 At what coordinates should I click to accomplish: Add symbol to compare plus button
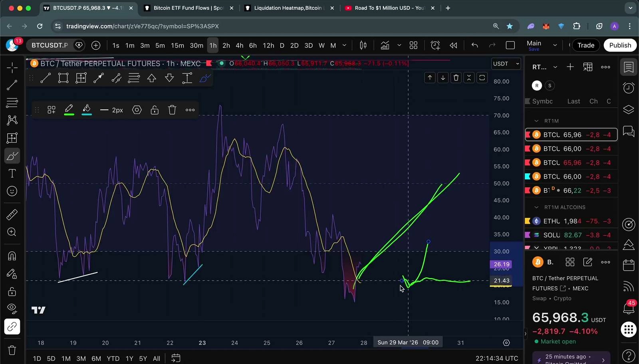click(96, 45)
